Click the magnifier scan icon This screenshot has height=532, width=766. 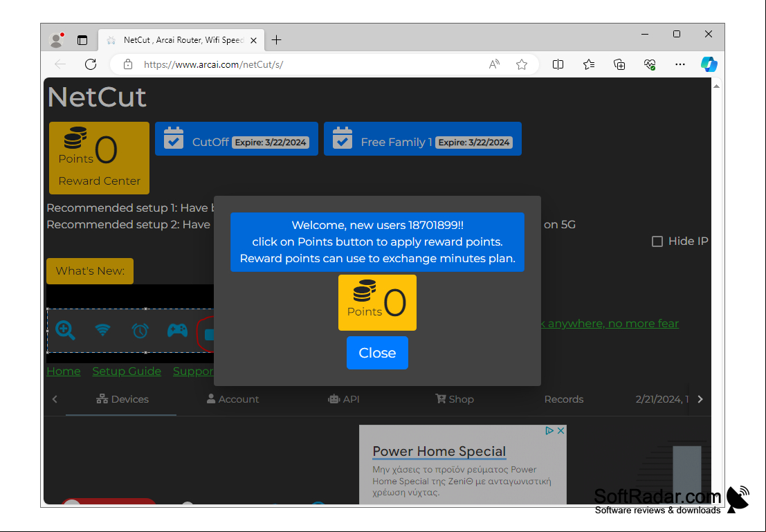coord(65,331)
